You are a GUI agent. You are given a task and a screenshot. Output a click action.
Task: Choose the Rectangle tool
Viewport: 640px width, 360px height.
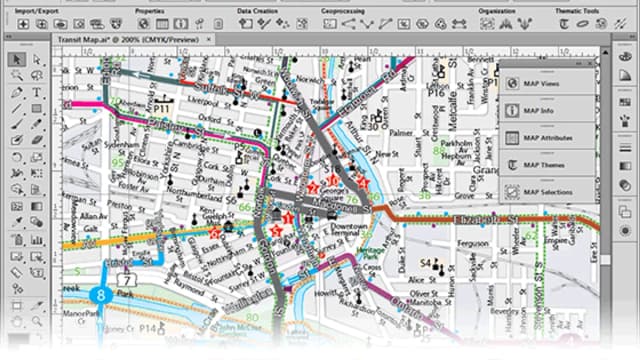[37, 108]
